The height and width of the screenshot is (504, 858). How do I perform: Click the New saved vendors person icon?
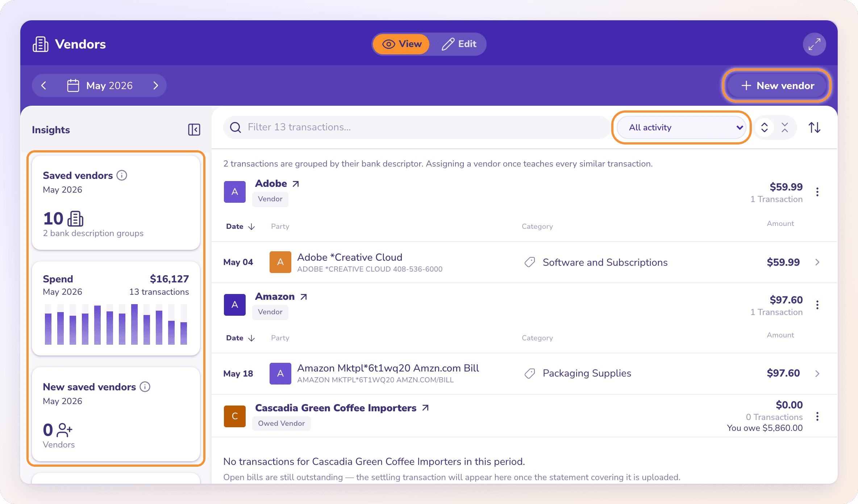click(x=64, y=430)
